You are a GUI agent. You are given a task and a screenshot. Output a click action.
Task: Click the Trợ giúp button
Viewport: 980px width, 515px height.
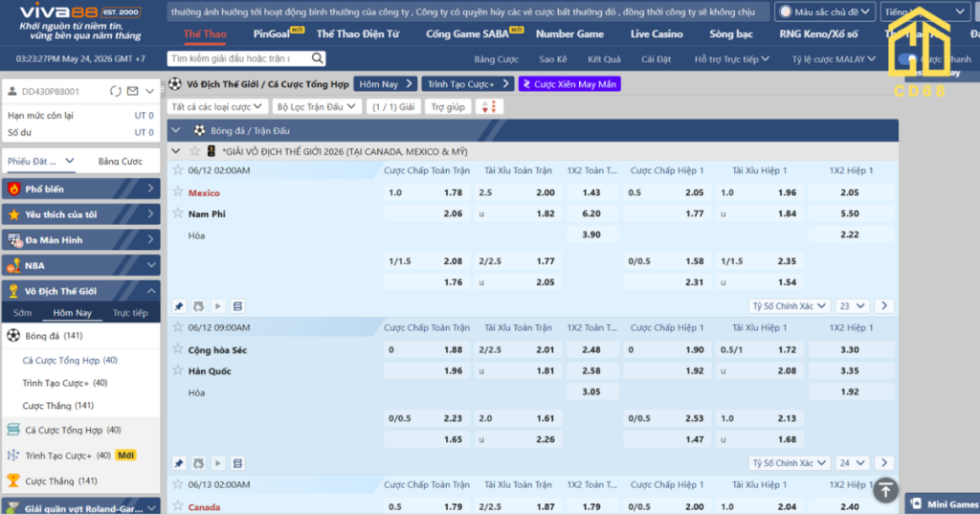pyautogui.click(x=448, y=107)
